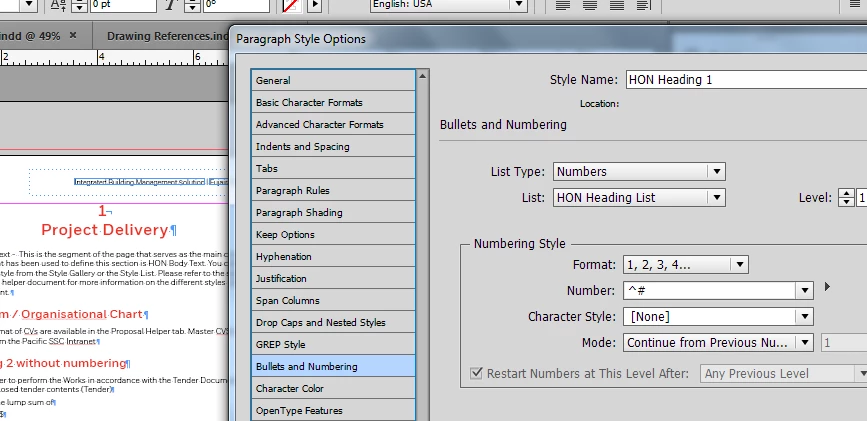Toggle Restart Numbers at This Level After checkbox
Image resolution: width=867 pixels, height=421 pixels.
click(x=476, y=373)
